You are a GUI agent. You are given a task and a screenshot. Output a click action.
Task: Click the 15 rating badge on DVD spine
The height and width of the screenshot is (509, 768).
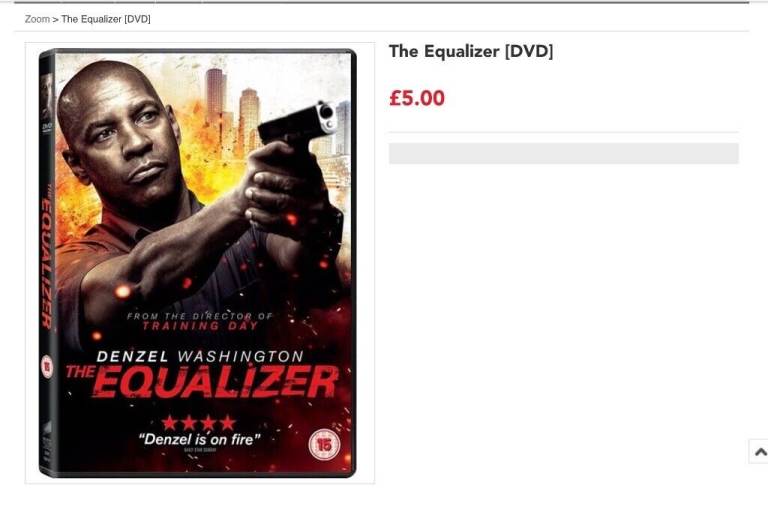[x=47, y=366]
